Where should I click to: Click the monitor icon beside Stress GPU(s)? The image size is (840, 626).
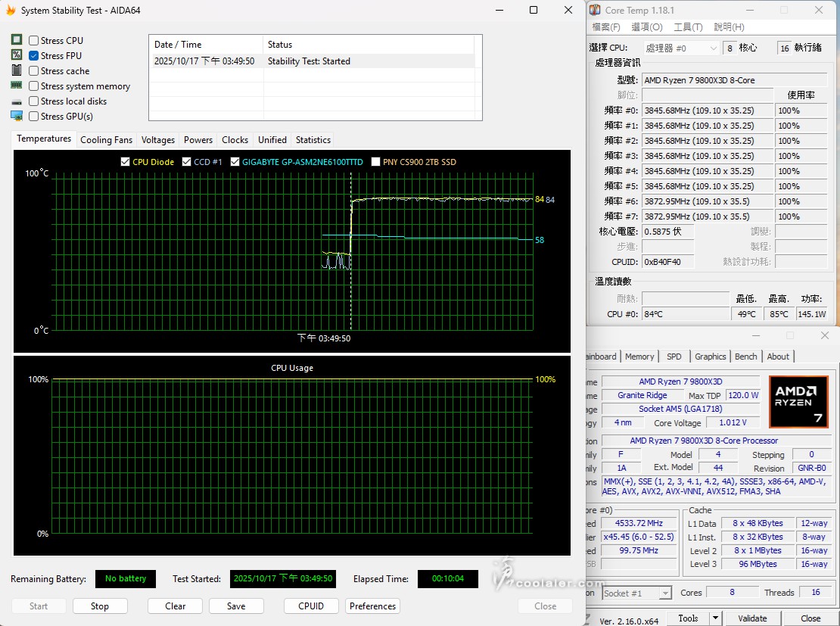coord(17,116)
